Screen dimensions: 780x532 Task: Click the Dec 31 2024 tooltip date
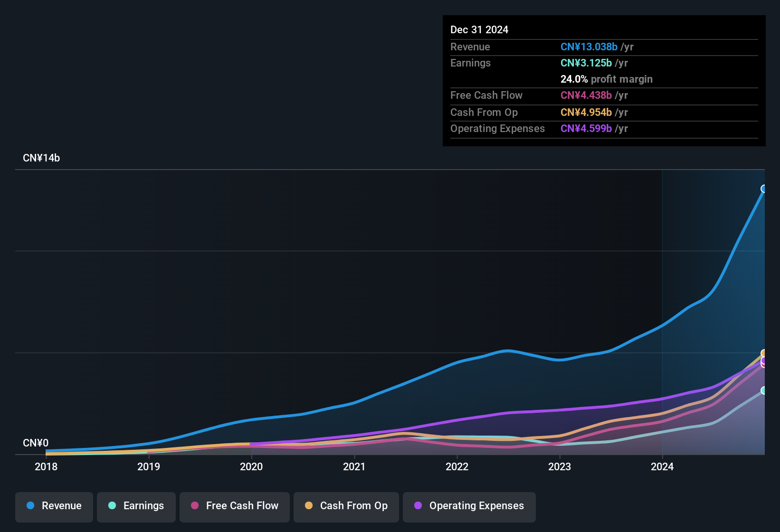[479, 29]
